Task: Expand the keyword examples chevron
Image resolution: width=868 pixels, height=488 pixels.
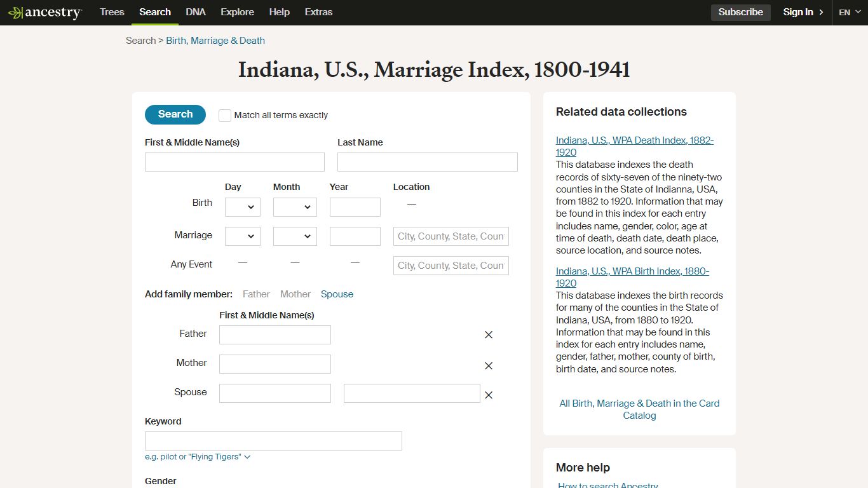Action: click(247, 457)
